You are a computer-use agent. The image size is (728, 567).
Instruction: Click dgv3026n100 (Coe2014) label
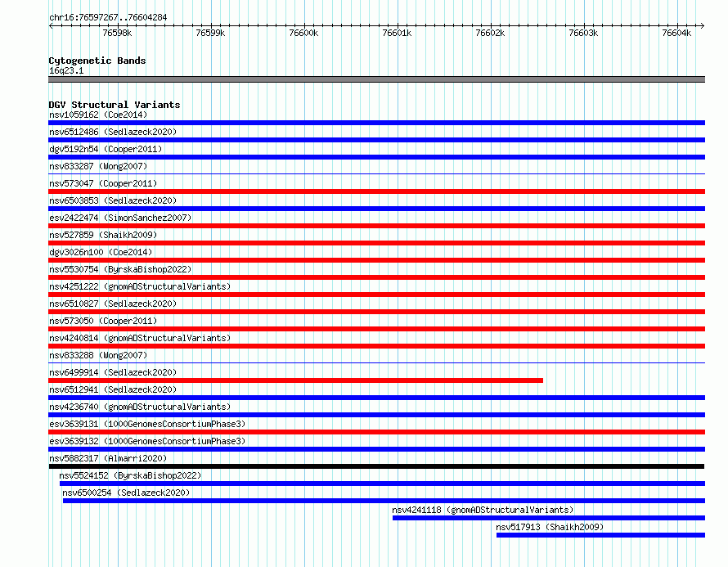pyautogui.click(x=101, y=252)
